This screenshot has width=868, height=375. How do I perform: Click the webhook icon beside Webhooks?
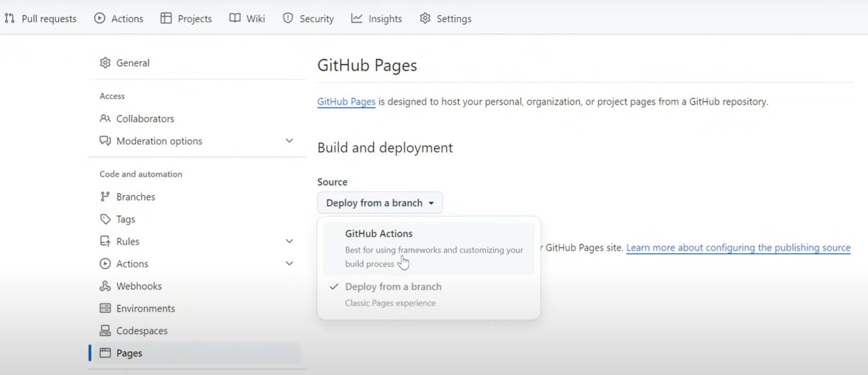click(x=105, y=286)
